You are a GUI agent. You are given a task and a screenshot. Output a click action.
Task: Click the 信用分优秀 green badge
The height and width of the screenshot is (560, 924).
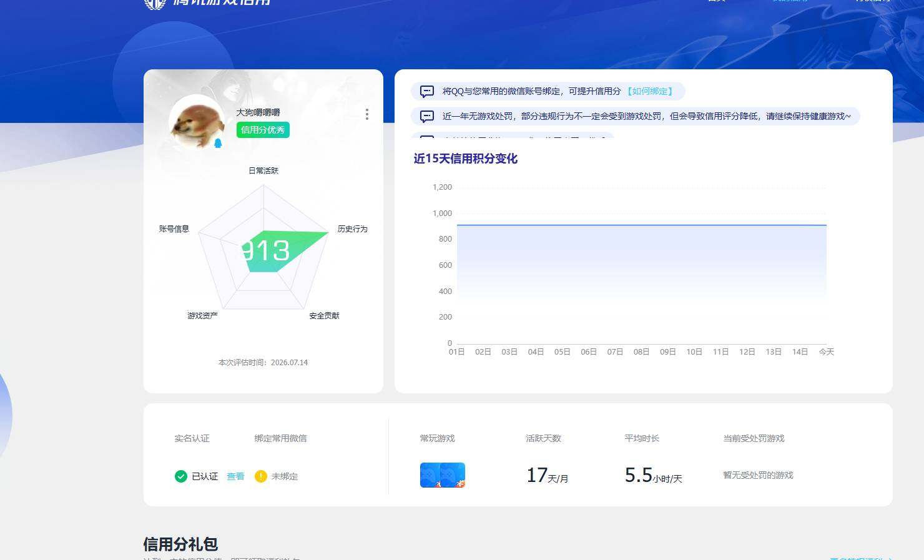tap(263, 130)
